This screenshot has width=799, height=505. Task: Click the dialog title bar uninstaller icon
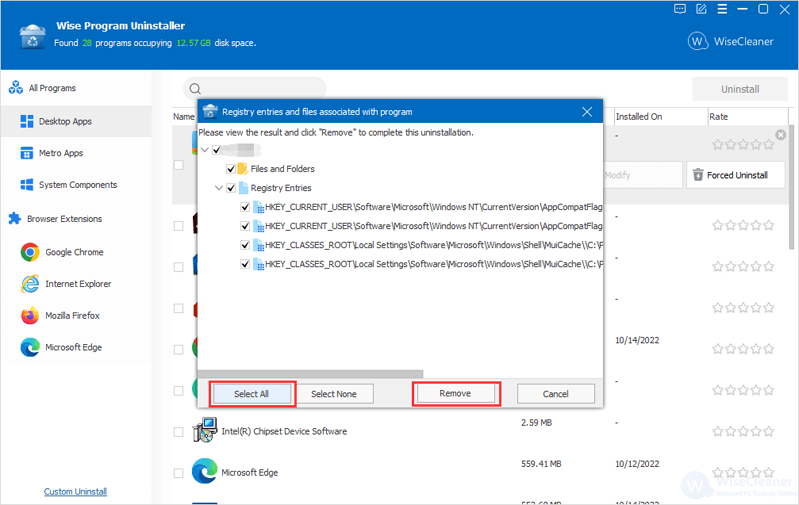(210, 112)
